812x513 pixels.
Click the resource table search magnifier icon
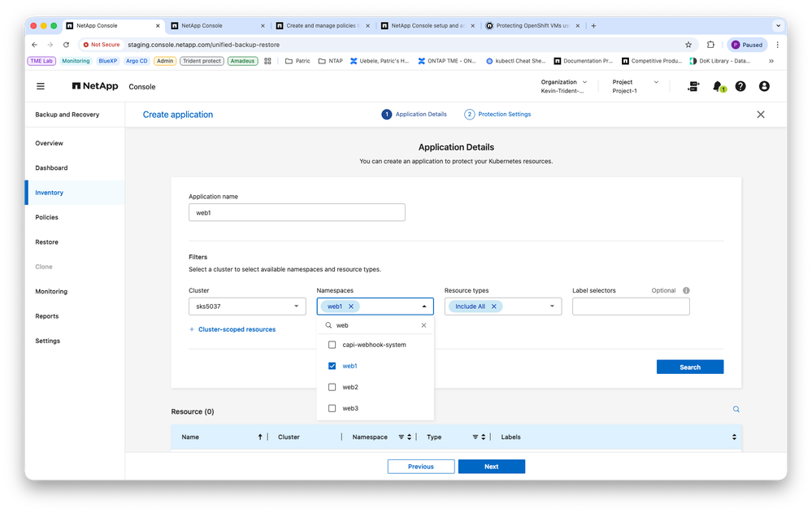[736, 410]
